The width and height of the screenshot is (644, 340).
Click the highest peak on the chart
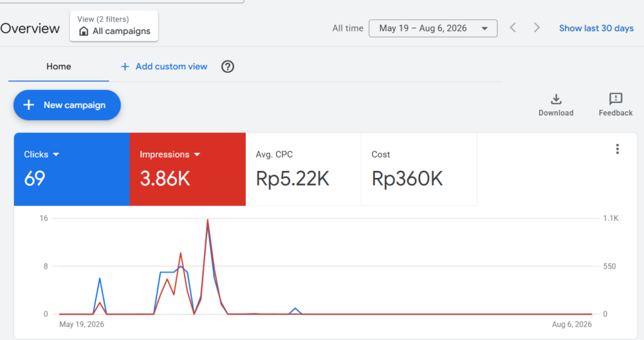(208, 220)
